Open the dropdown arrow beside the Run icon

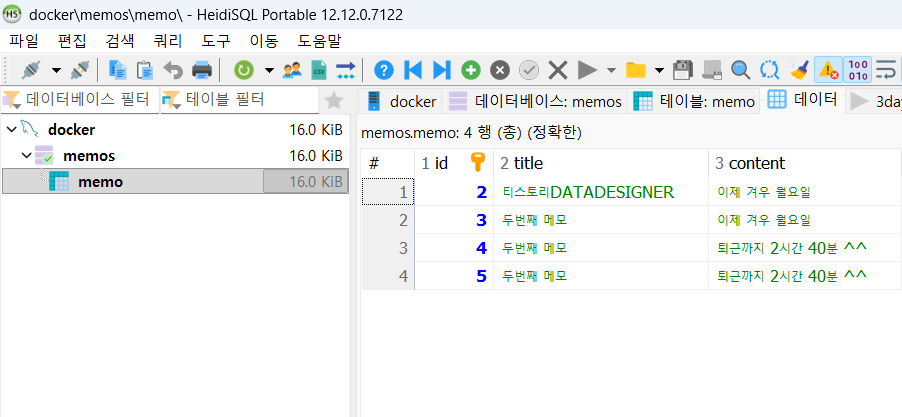(x=611, y=70)
